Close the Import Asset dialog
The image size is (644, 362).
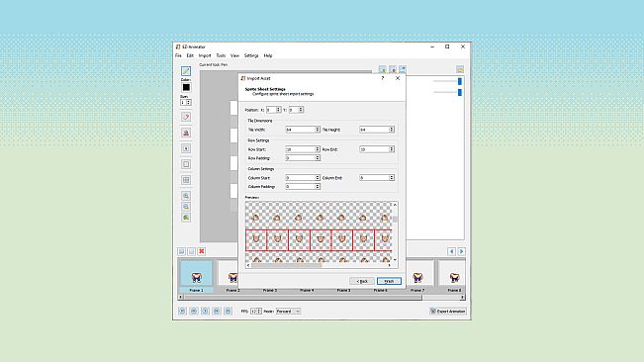(x=398, y=78)
